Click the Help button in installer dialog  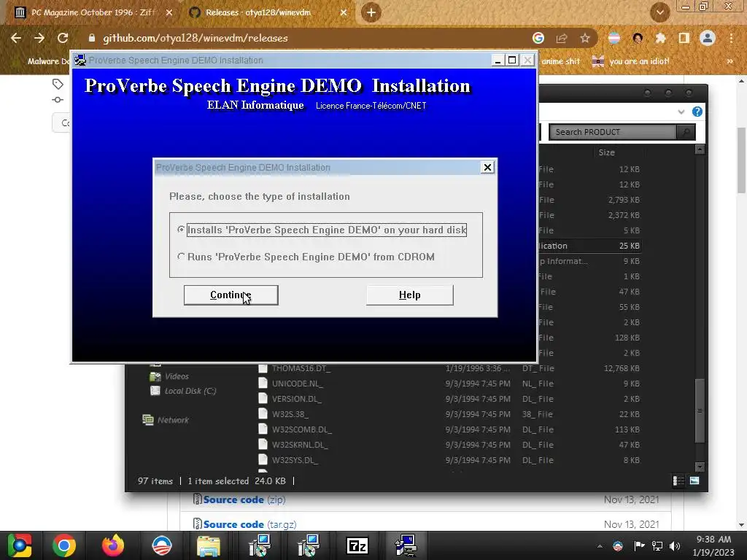[x=410, y=295]
